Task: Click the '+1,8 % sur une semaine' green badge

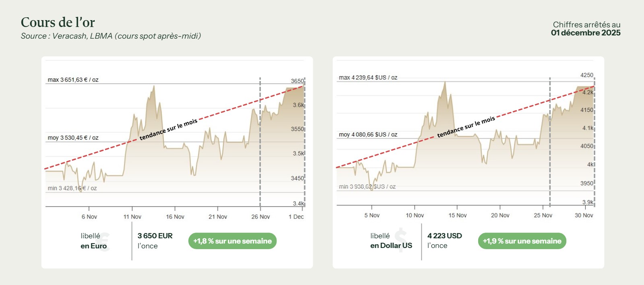Action: pos(232,241)
